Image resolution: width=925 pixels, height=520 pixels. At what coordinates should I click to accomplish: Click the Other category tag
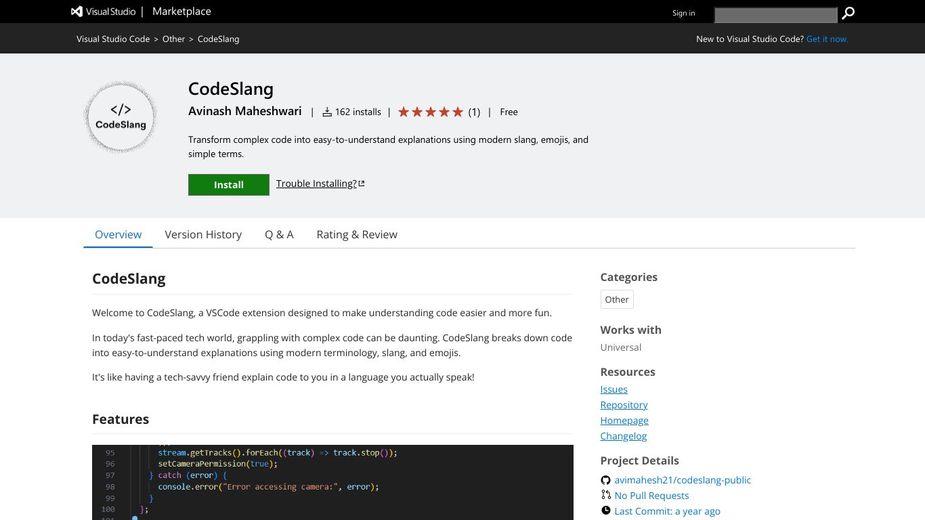(616, 299)
